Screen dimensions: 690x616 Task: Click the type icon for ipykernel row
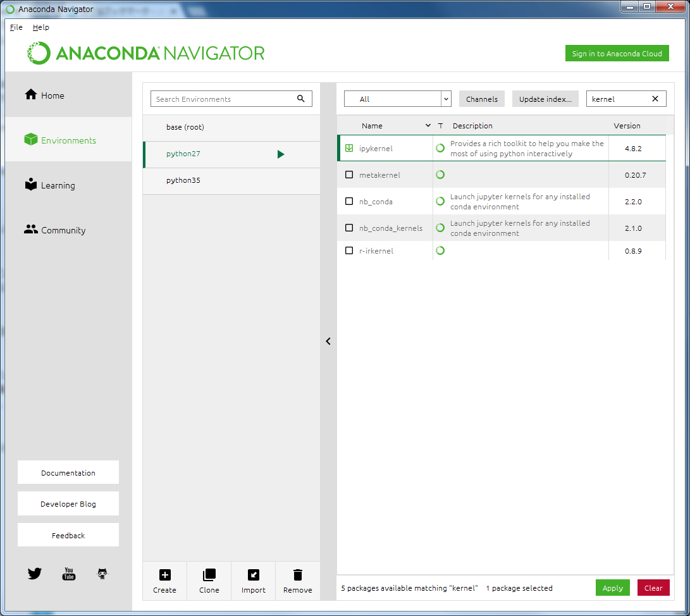[x=440, y=148]
